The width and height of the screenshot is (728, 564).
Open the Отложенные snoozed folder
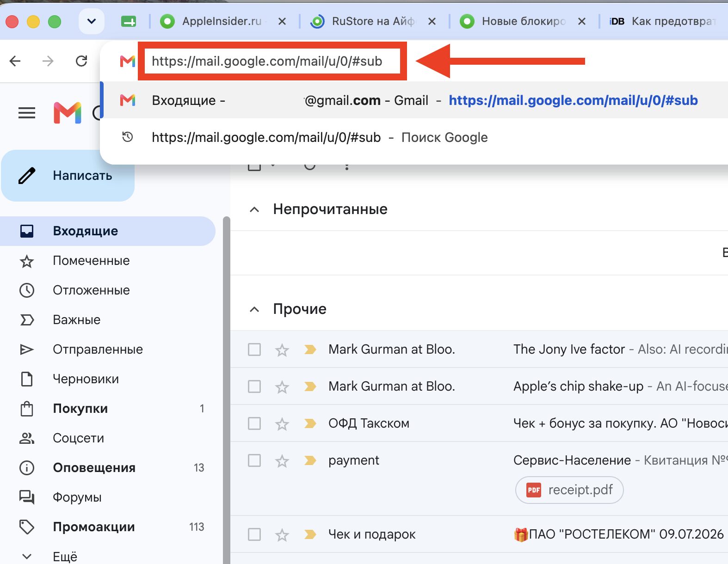pyautogui.click(x=108, y=290)
